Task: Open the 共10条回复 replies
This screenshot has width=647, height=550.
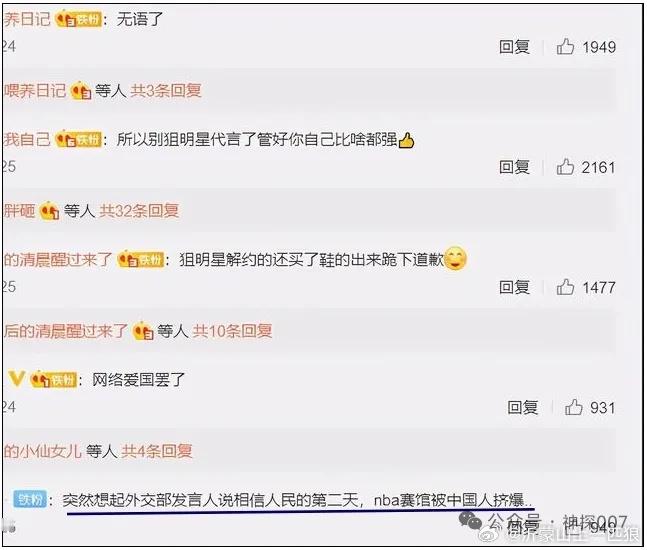Action: click(x=232, y=331)
